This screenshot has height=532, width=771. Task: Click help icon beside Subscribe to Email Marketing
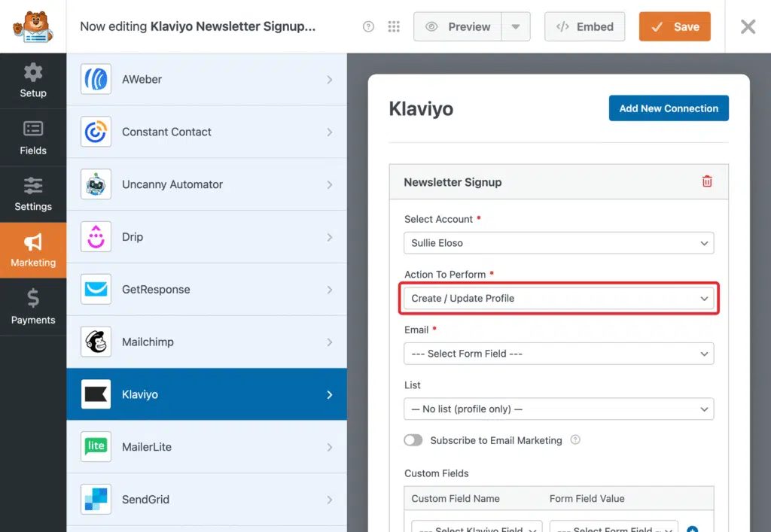[575, 439]
